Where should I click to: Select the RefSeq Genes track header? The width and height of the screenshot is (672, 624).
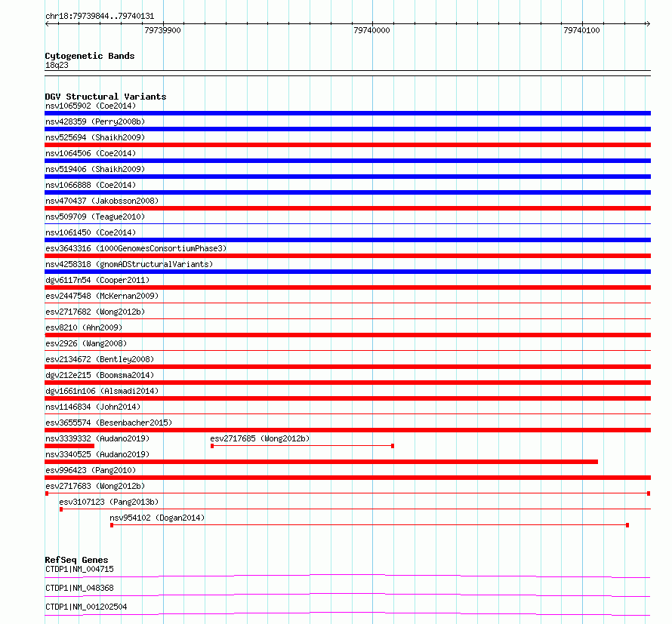(76, 560)
